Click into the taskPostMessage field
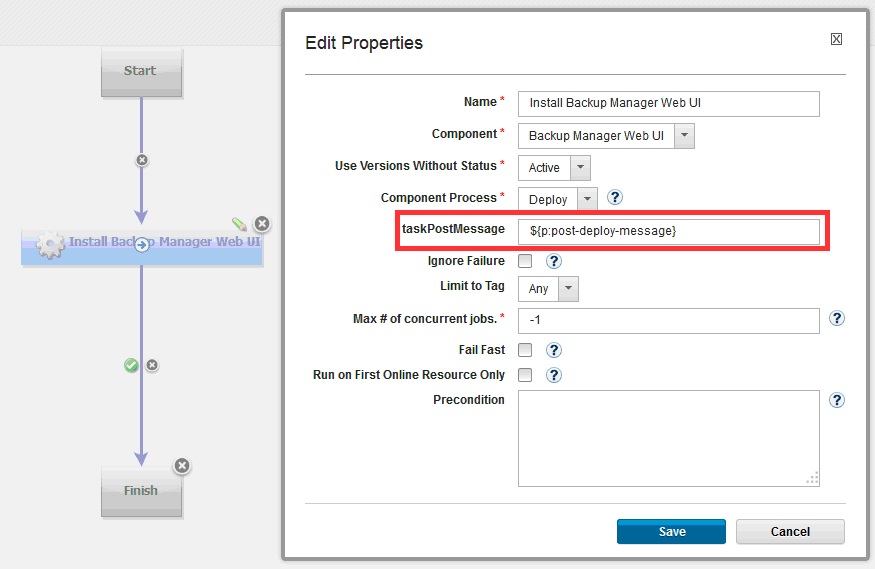 coord(668,231)
